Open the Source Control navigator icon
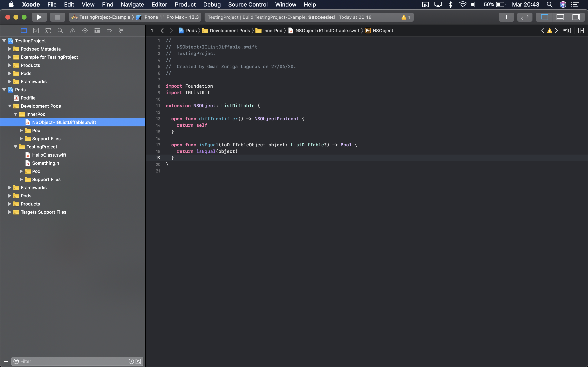Screen dimensions: 588x367 [36, 31]
